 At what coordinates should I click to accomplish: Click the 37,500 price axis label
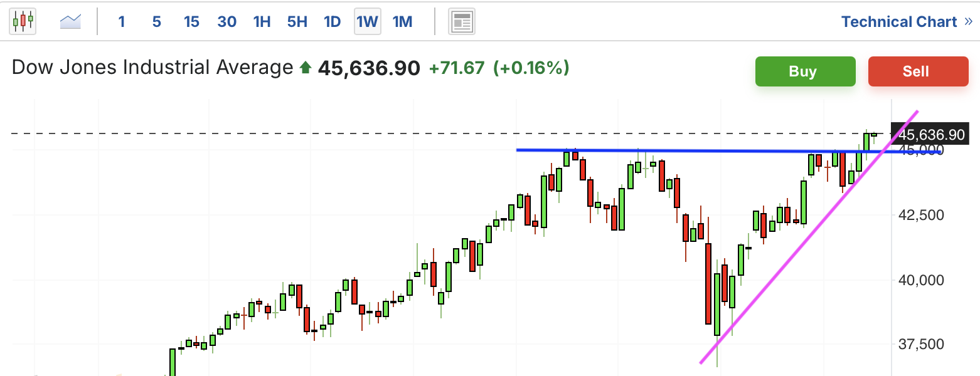(922, 344)
